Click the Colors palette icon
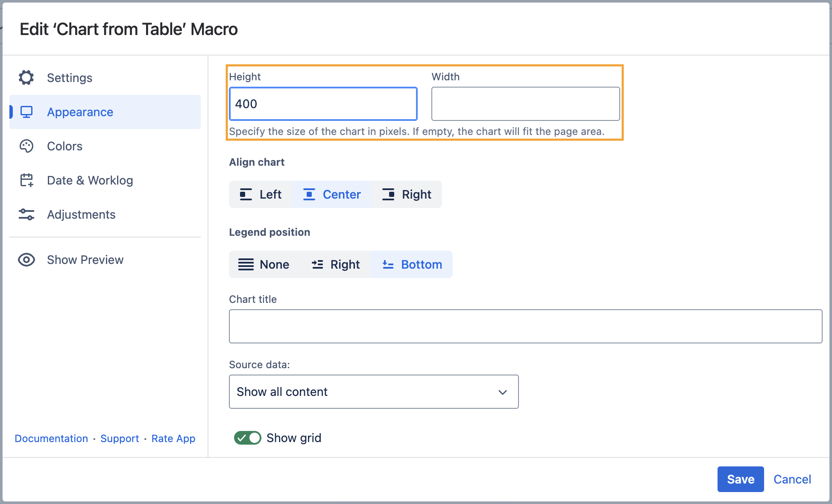832x504 pixels. click(26, 146)
